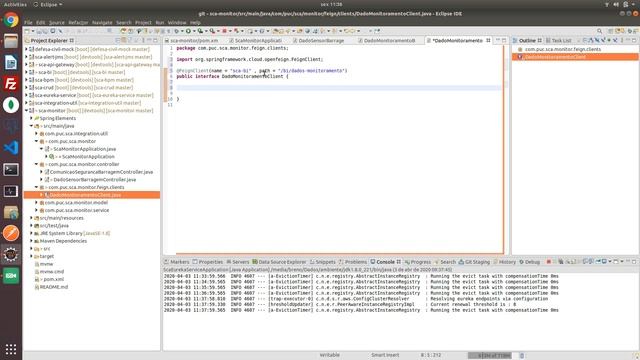Click the Save toolbar icon

[x=39, y=31]
